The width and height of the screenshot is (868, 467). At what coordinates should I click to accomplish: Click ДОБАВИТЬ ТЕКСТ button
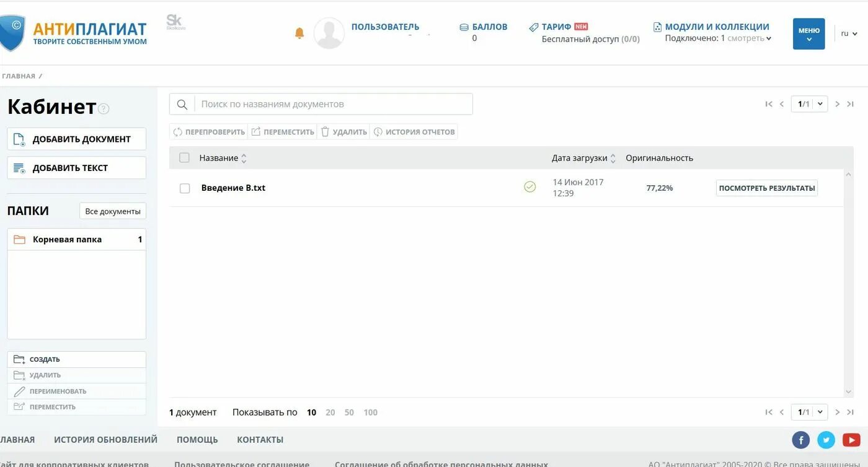(77, 168)
